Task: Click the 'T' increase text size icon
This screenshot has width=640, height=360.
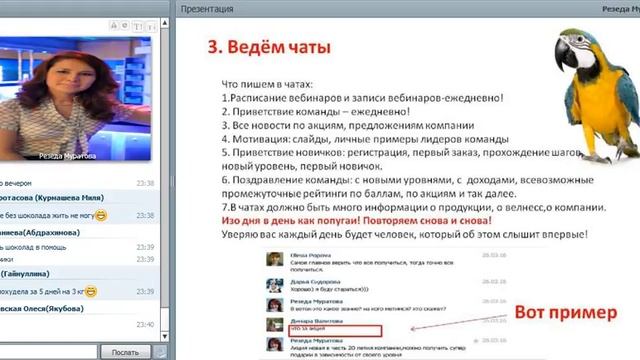Action: click(x=138, y=27)
